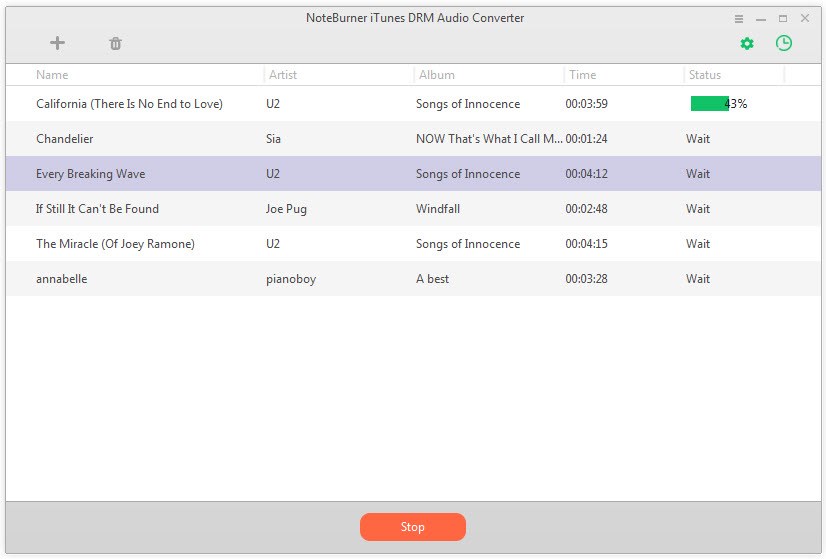Viewport: 826px width, 559px height.
Task: Click Wait status in the annabelle row
Action: 698,279
